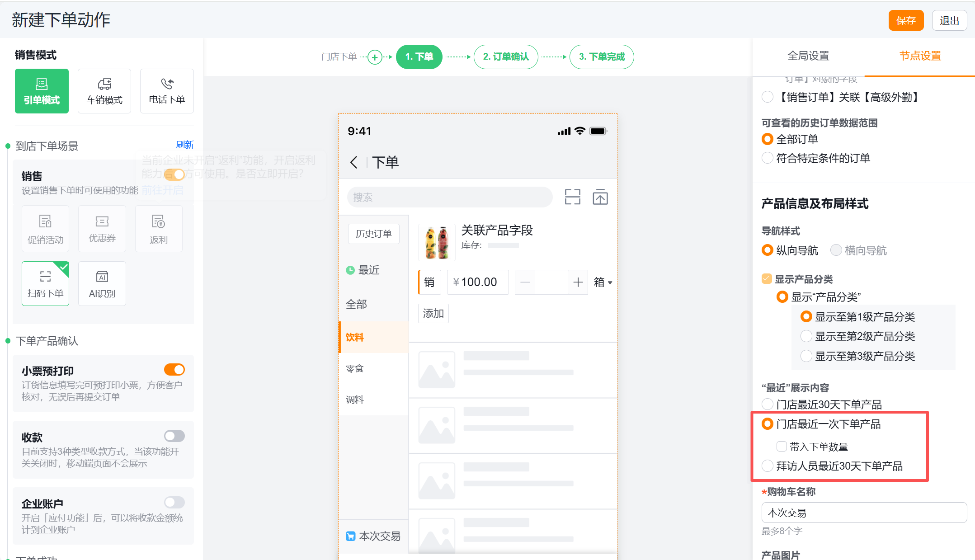
Task: Click the plus icon after 门店下单
Action: tap(374, 57)
